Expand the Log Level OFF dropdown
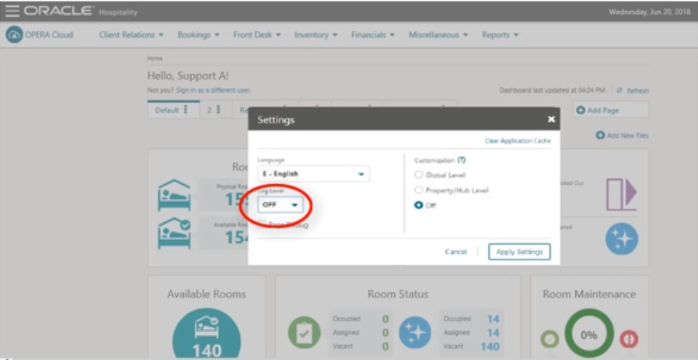Screen dimensions: 698x360 pos(280,205)
